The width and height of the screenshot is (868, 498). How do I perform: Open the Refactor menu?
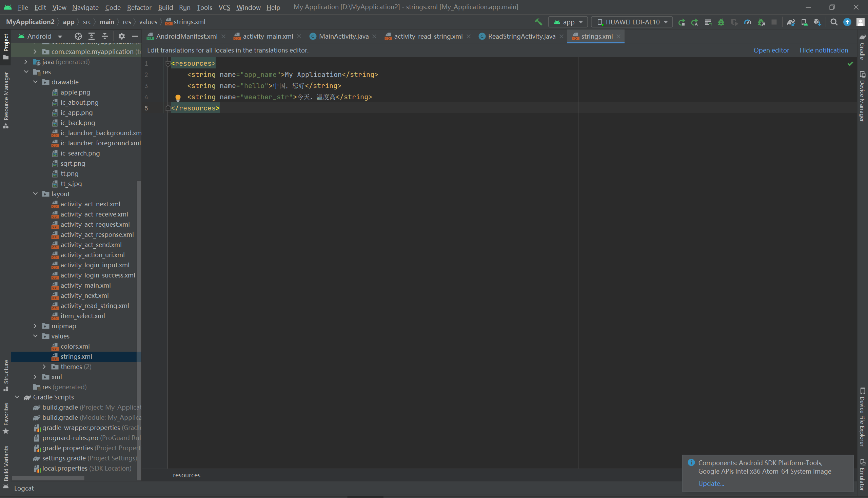click(x=139, y=7)
